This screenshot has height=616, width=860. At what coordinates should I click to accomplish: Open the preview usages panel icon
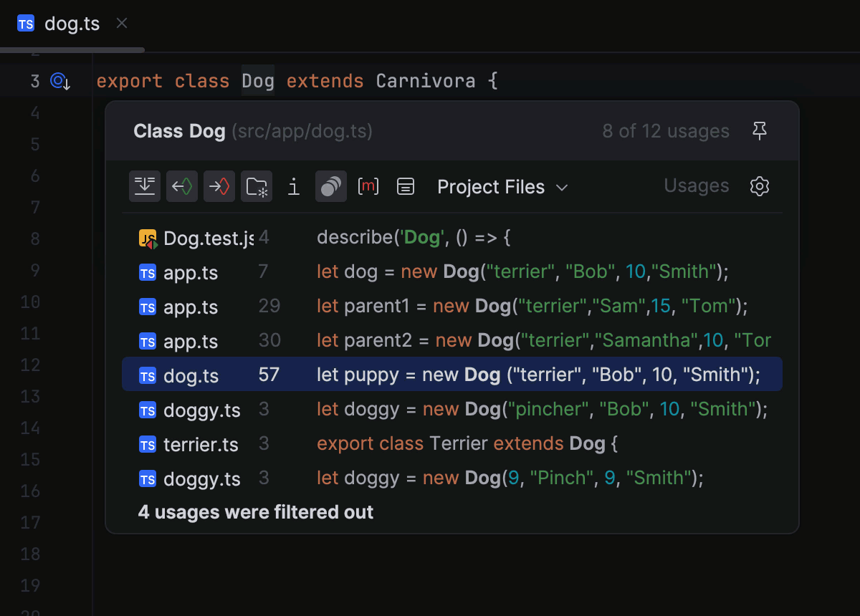pyautogui.click(x=405, y=186)
